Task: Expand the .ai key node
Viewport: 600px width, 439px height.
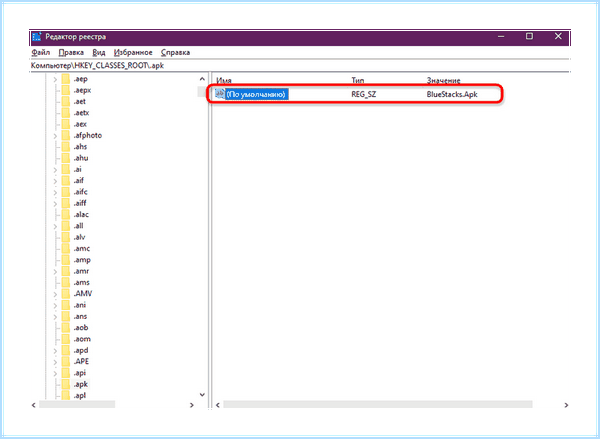Action: (x=55, y=170)
